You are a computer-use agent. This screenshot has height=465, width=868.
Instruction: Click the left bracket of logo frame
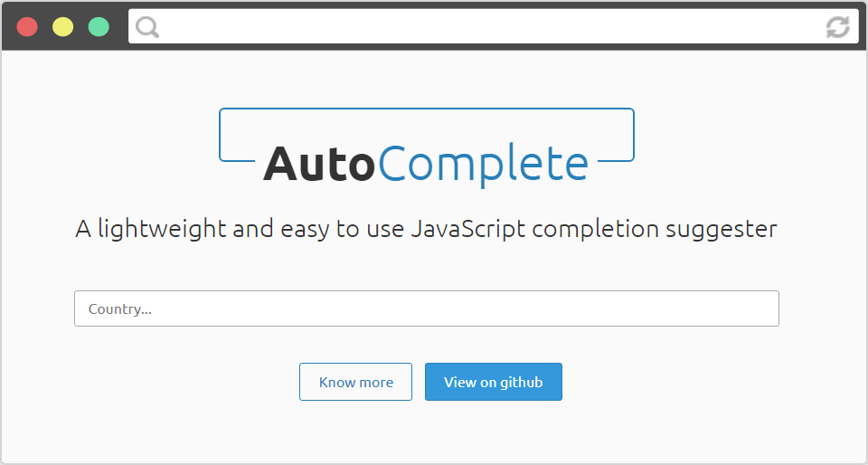click(x=237, y=135)
